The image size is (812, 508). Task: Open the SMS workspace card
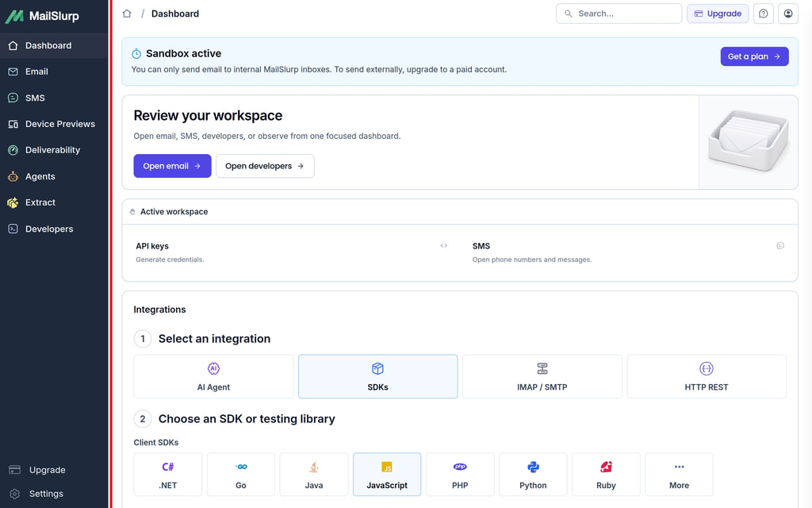coord(628,252)
